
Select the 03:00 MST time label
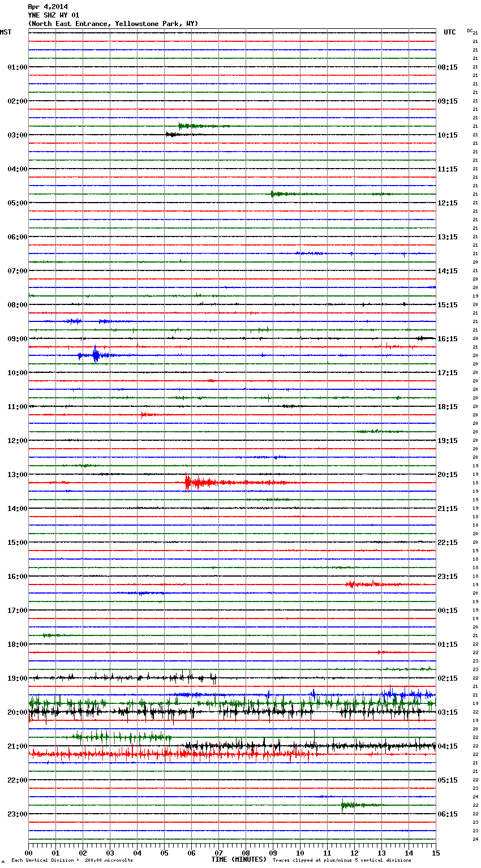click(17, 135)
